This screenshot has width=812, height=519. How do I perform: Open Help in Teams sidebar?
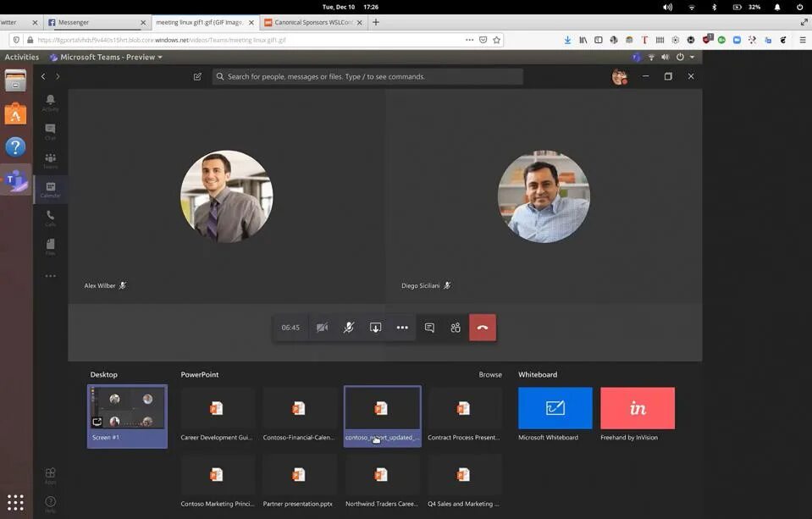(x=50, y=504)
